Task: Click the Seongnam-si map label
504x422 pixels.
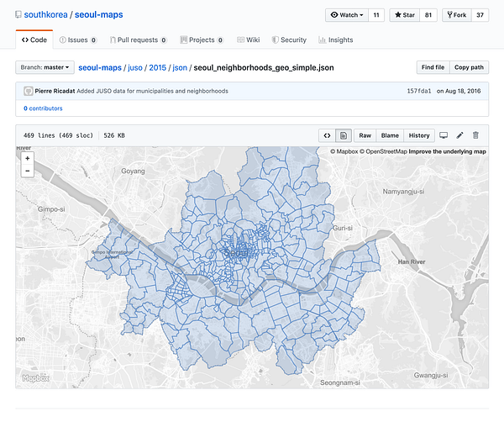Action: [x=340, y=382]
